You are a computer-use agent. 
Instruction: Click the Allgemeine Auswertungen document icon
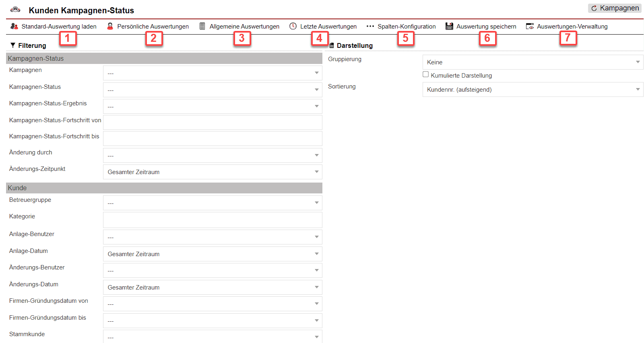click(202, 26)
